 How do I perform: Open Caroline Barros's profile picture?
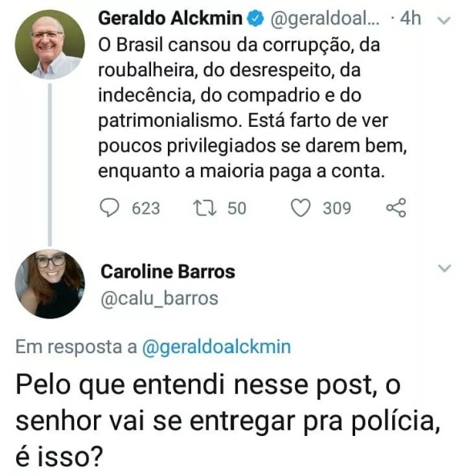(x=50, y=283)
